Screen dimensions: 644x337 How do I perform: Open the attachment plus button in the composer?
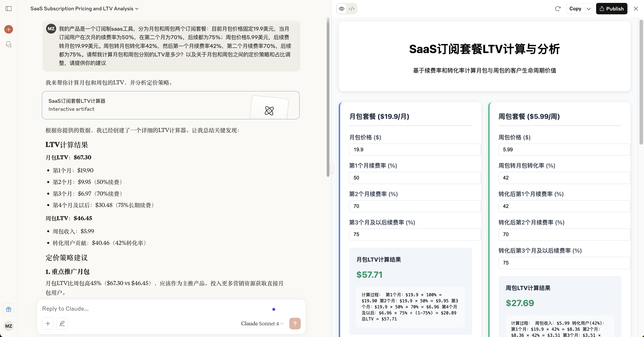tap(48, 324)
